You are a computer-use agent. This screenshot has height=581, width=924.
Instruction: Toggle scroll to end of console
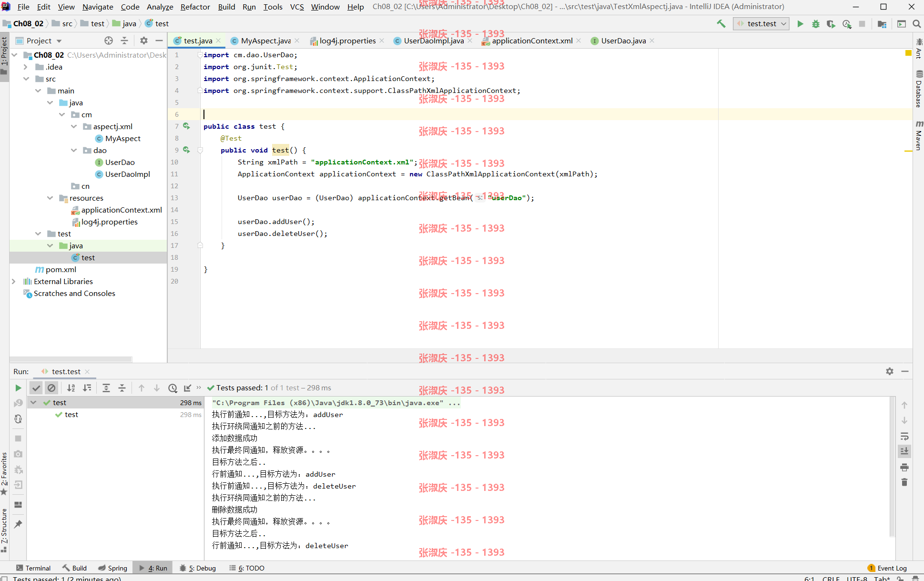(904, 451)
